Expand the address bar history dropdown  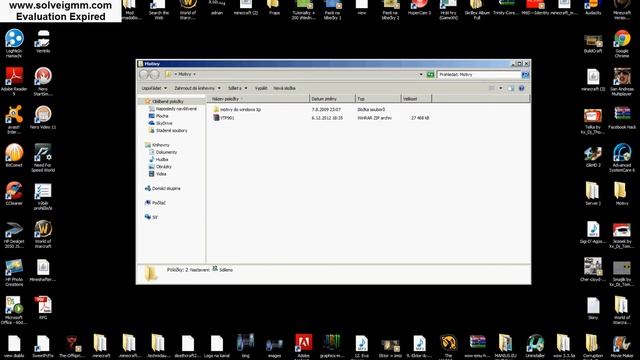click(x=421, y=74)
